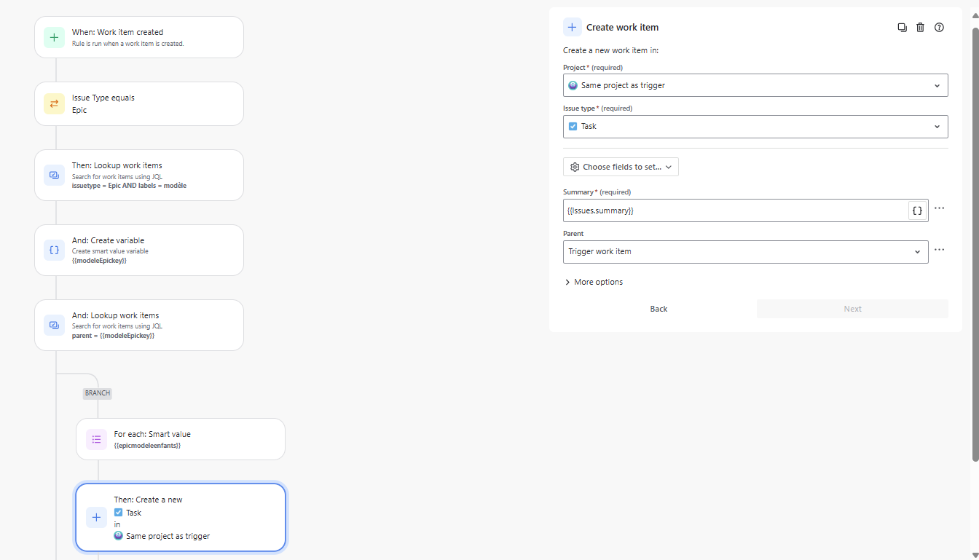The image size is (979, 560).
Task: Click the plus icon beside Create work item title
Action: click(x=572, y=27)
